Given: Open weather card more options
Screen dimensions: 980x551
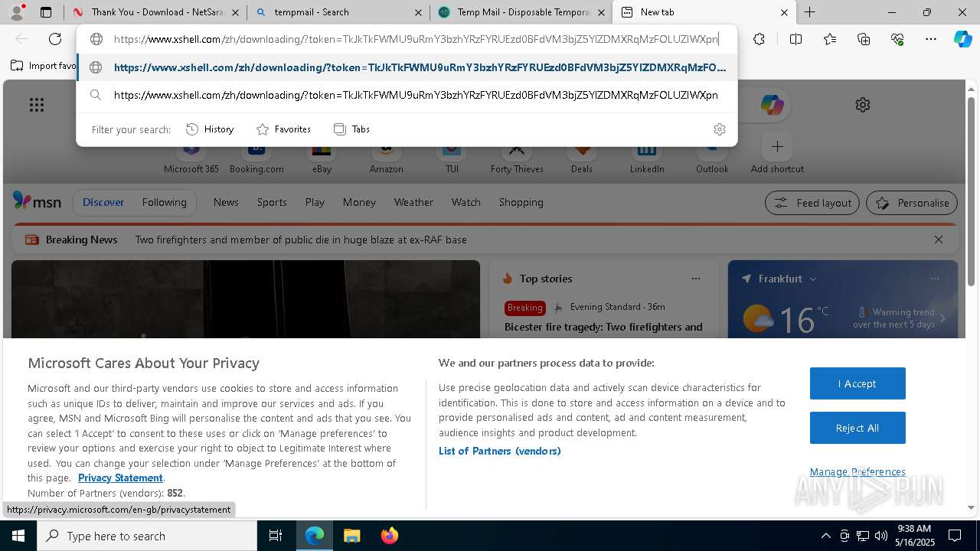Looking at the screenshot, I should pyautogui.click(x=935, y=279).
